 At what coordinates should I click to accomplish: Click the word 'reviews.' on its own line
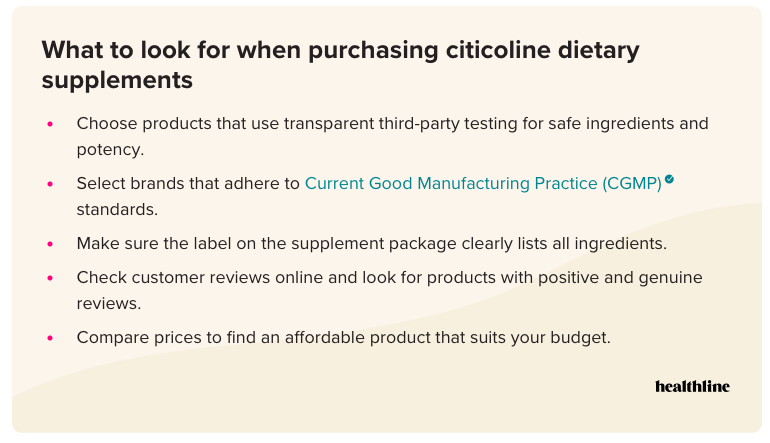tap(109, 304)
